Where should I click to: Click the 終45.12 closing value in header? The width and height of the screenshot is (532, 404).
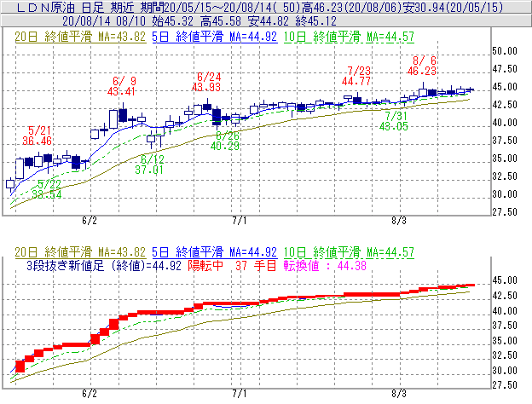(x=315, y=21)
